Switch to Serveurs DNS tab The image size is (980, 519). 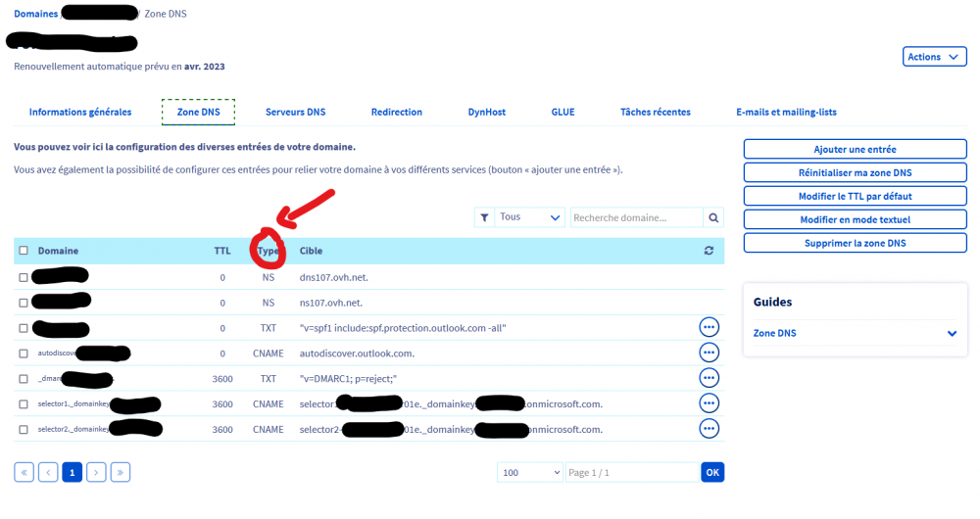[296, 112]
